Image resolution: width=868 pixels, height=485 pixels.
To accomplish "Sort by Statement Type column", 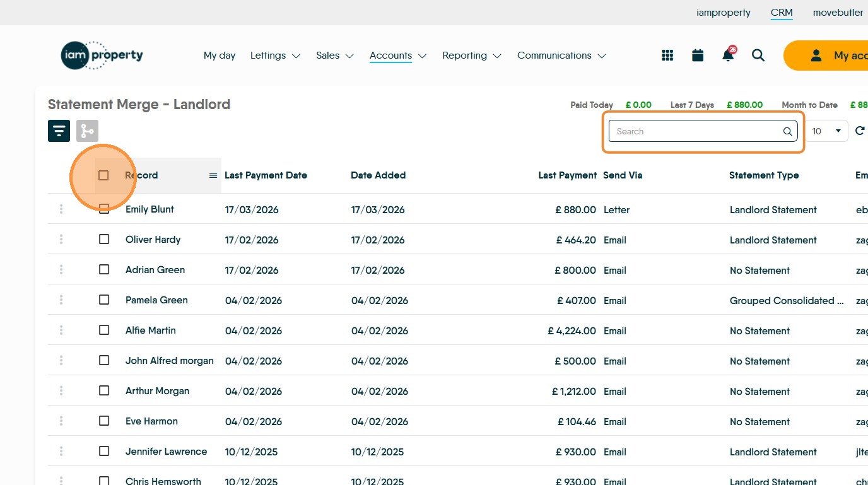I will (764, 175).
